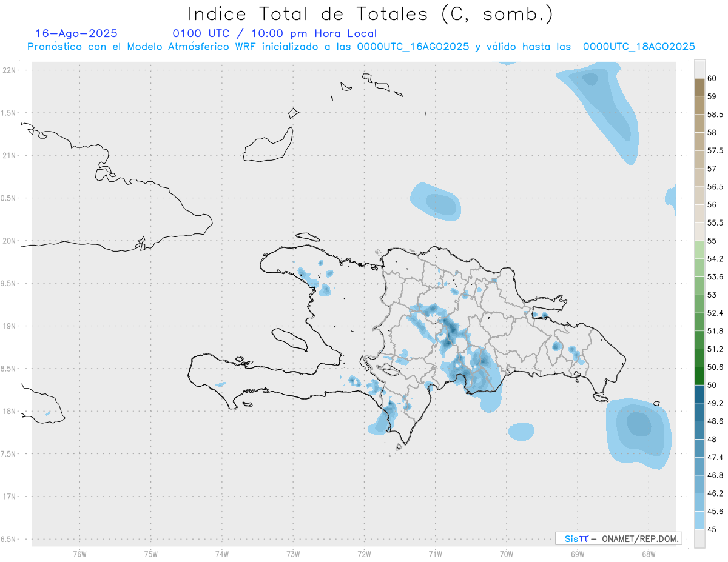The height and width of the screenshot is (562, 728).
Task: Click the '71W' longitude label
Action: [435, 554]
